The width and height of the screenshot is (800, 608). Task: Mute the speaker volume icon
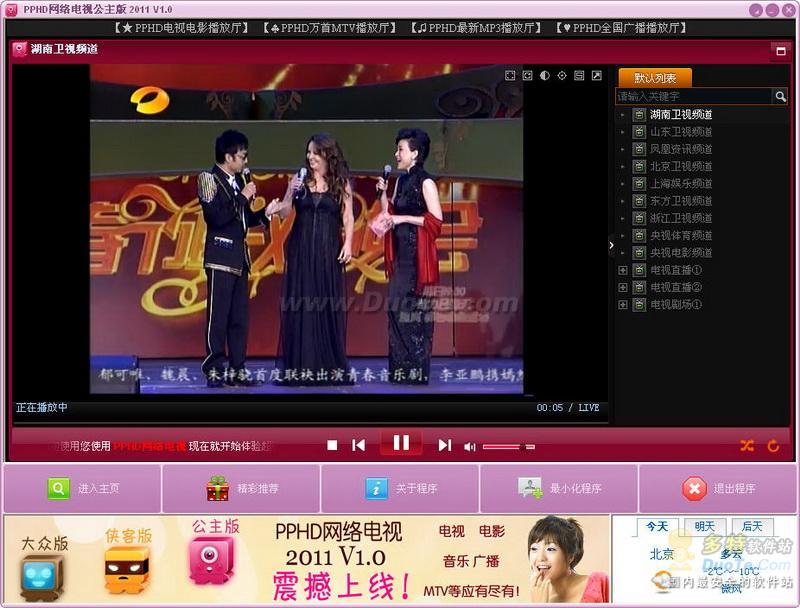469,447
